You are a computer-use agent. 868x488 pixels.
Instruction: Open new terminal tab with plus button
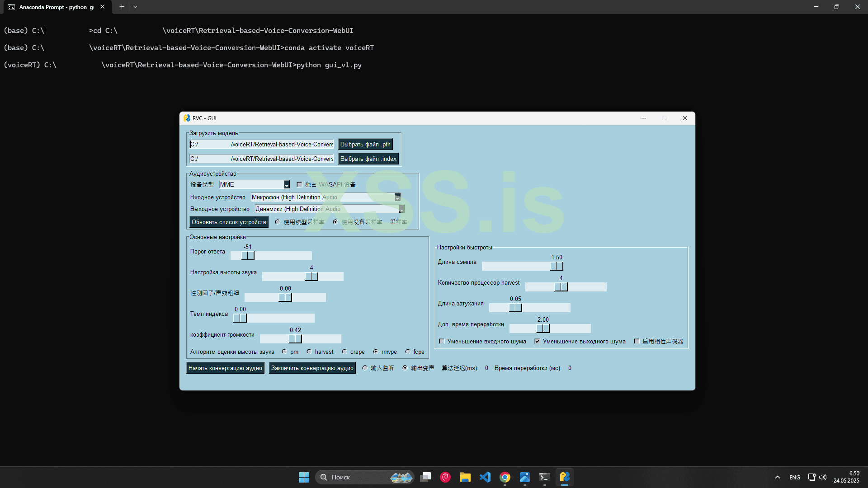point(122,7)
